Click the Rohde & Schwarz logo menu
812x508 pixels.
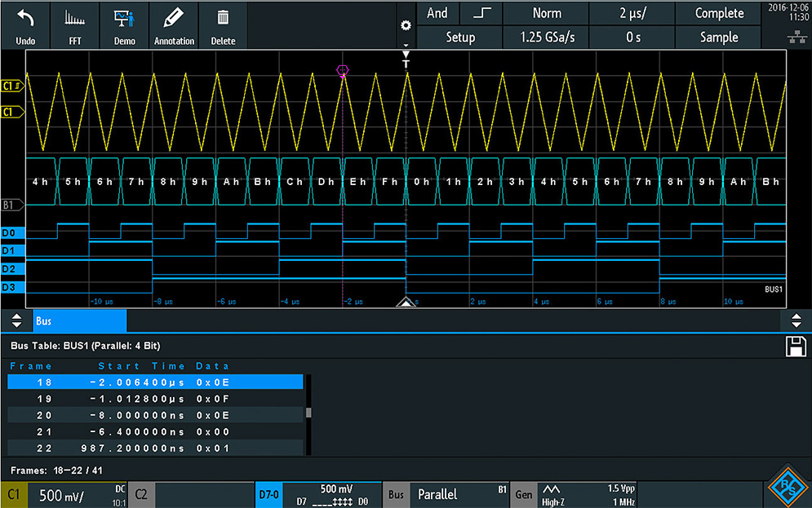pos(788,493)
